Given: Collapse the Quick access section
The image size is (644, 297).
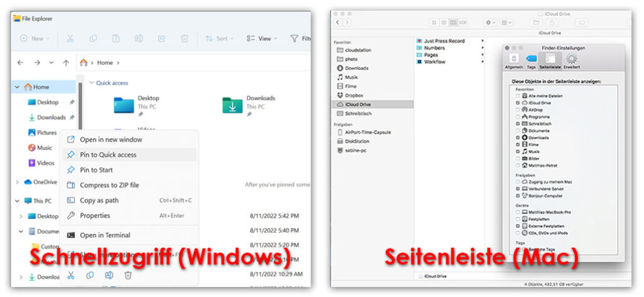Looking at the screenshot, I should click(91, 82).
